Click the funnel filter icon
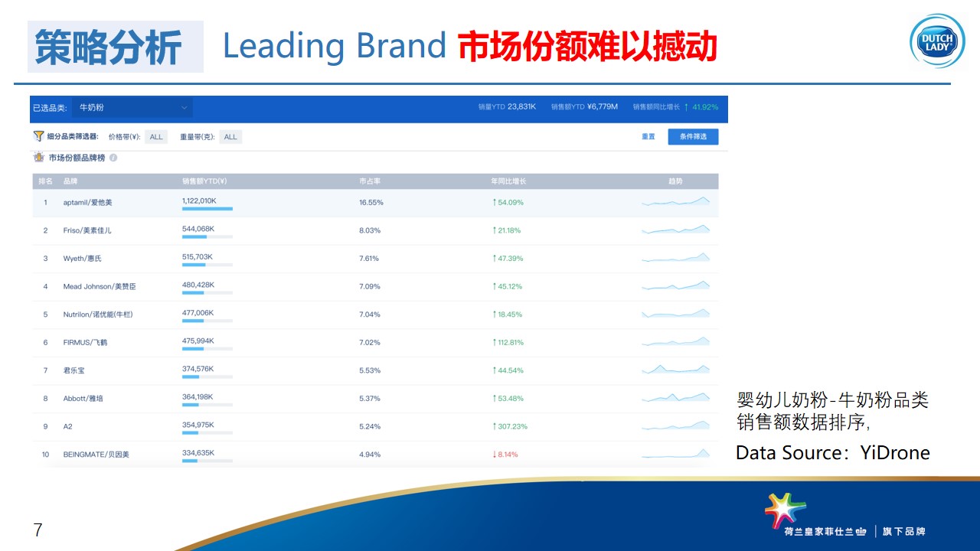980x551 pixels. pos(38,136)
